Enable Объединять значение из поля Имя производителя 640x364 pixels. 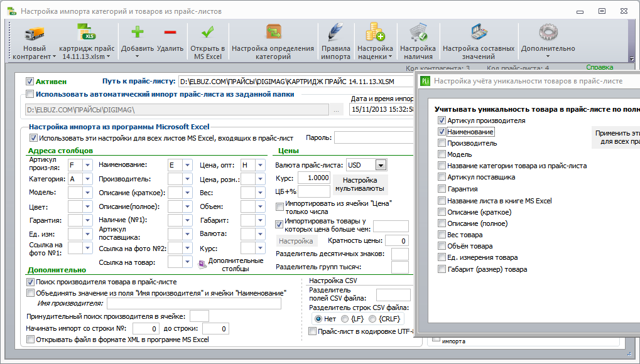(x=30, y=293)
